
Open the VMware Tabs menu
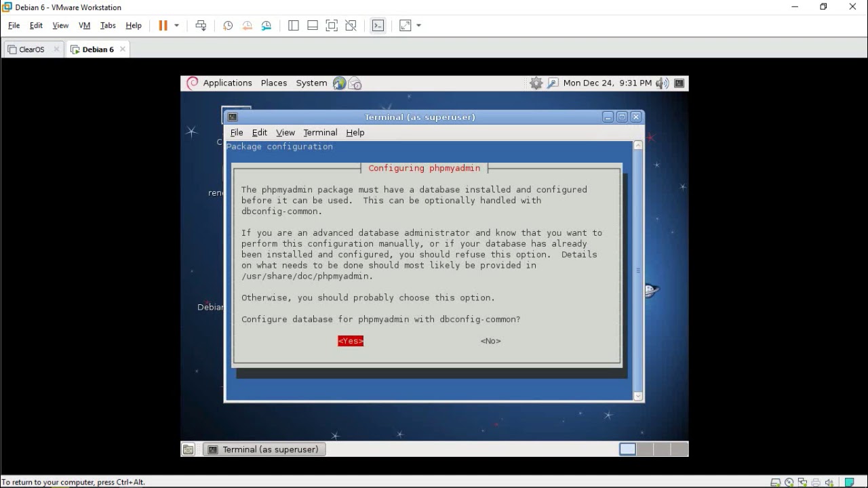click(108, 26)
